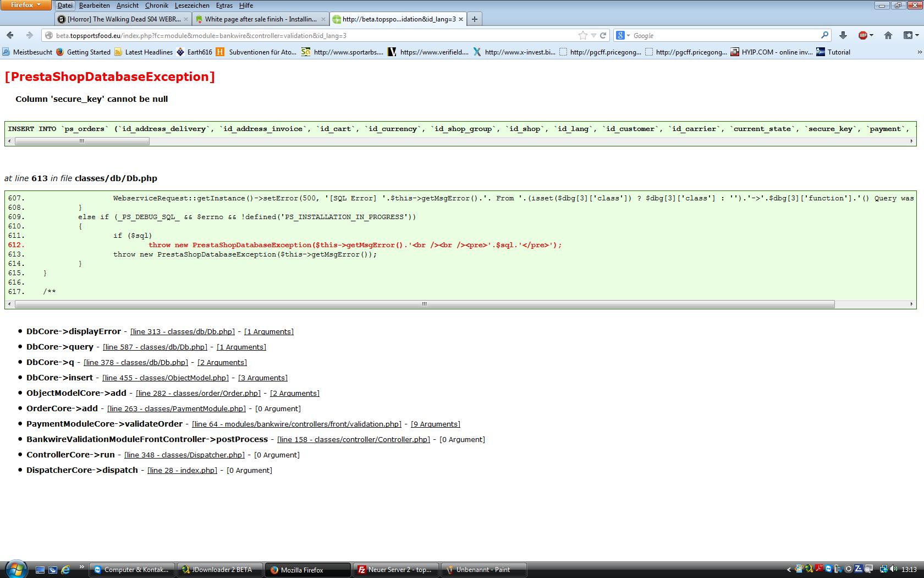The height and width of the screenshot is (578, 924).
Task: Open the Bearbeiten menu
Action: point(94,6)
